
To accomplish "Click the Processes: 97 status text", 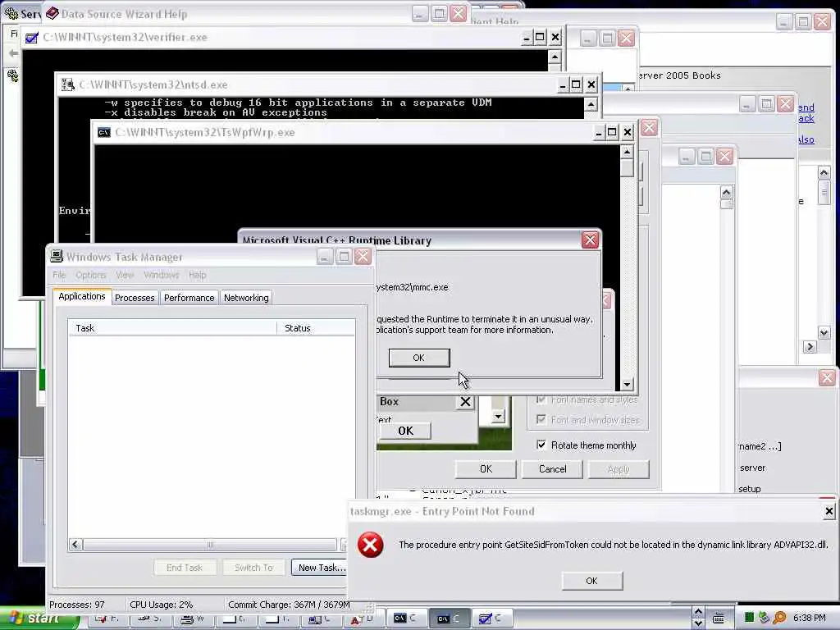I will pos(76,605).
